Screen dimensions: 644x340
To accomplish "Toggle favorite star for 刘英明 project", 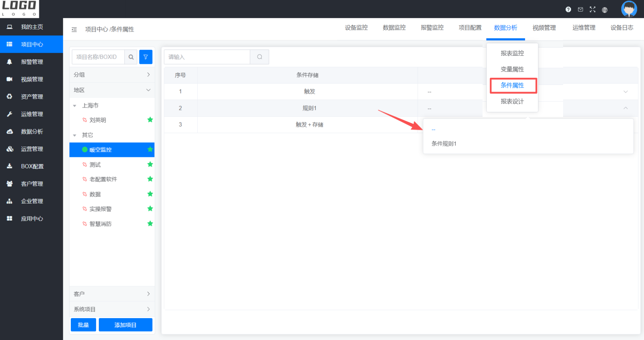I will point(150,120).
